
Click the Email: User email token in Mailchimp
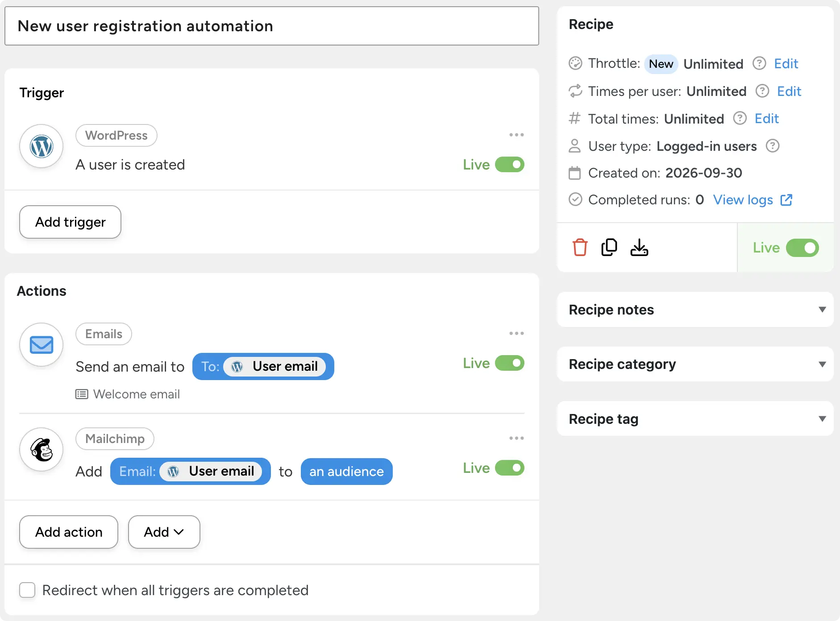tap(191, 471)
